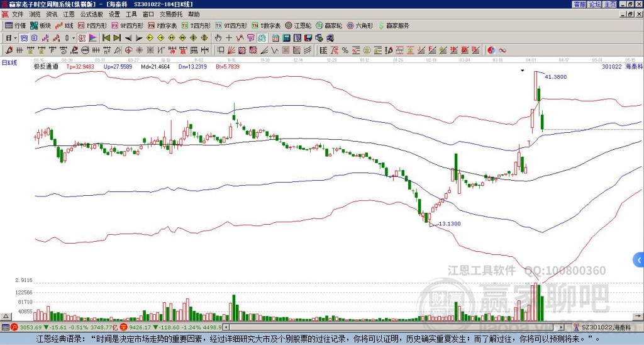Click the Tp=32.9483 indicator value
Image resolution: width=644 pixels, height=345 pixels.
[80, 67]
